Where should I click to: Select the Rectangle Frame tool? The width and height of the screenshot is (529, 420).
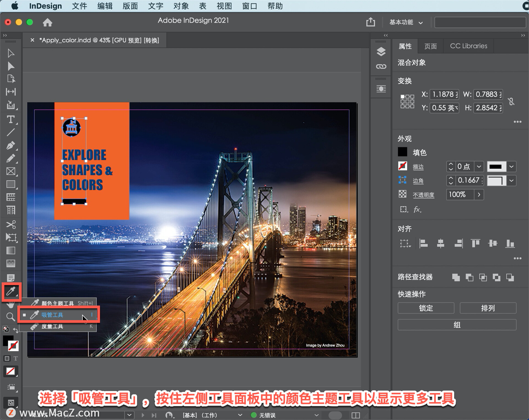pyautogui.click(x=10, y=171)
